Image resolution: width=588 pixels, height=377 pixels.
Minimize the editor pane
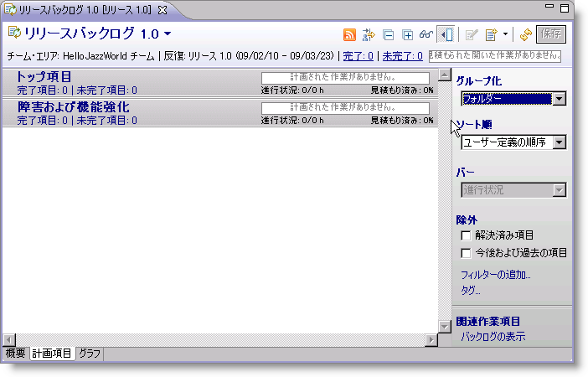pyautogui.click(x=549, y=7)
